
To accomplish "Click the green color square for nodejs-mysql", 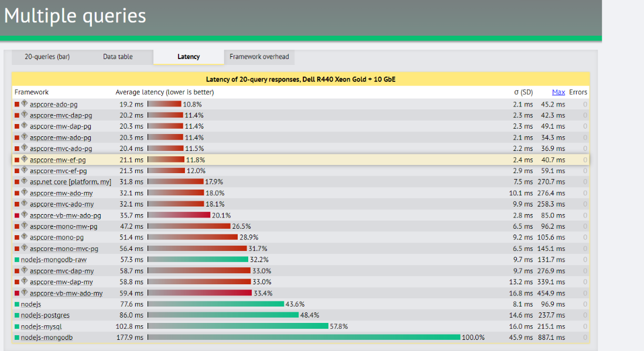I will [x=17, y=326].
